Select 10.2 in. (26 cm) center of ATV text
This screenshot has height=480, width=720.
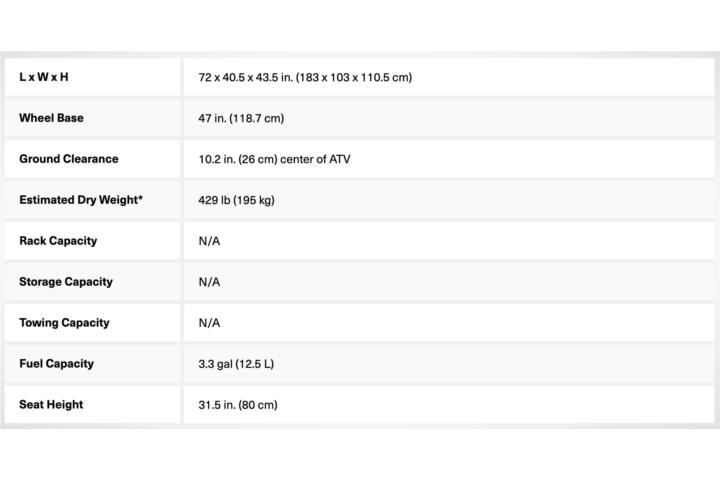point(274,159)
